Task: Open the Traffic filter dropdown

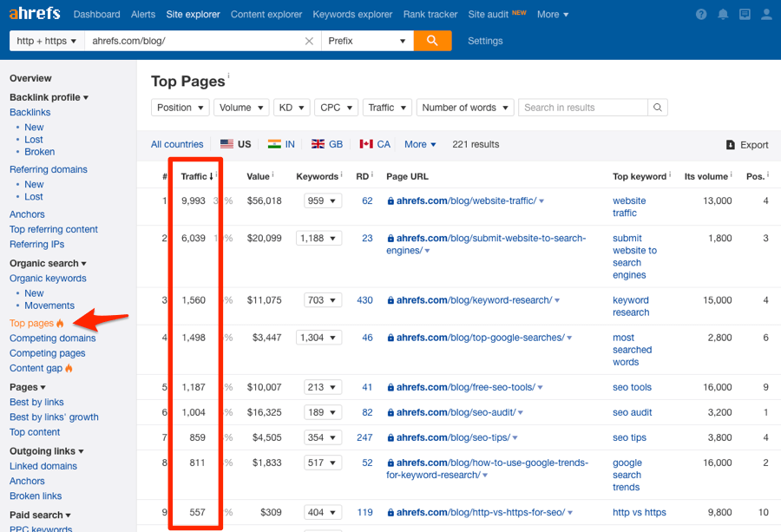Action: 387,108
